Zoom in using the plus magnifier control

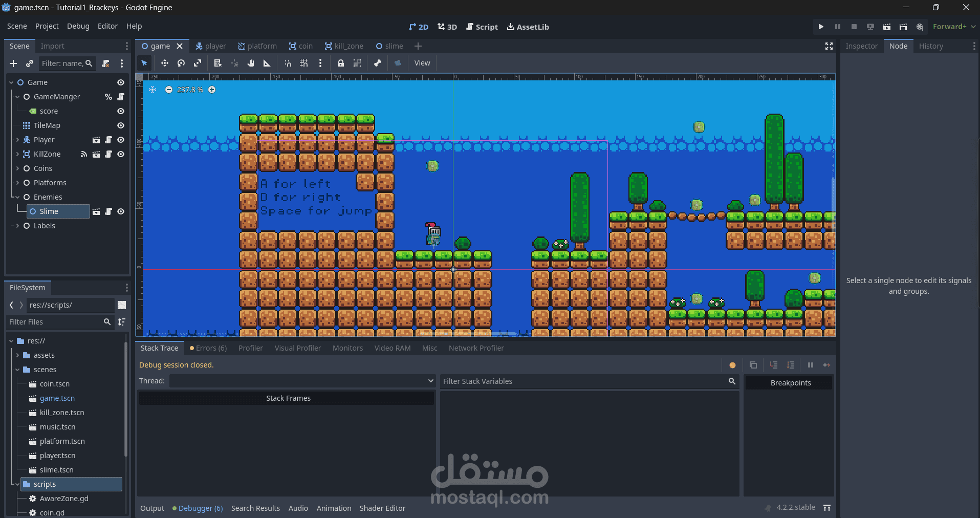pyautogui.click(x=212, y=90)
